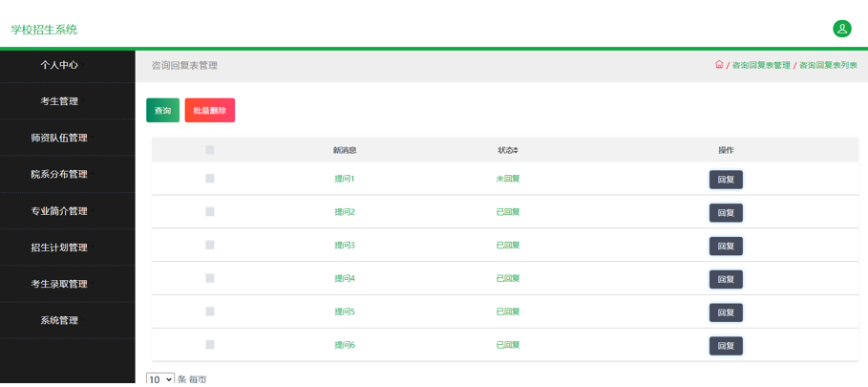Click the 提问3 message text

[x=345, y=245]
